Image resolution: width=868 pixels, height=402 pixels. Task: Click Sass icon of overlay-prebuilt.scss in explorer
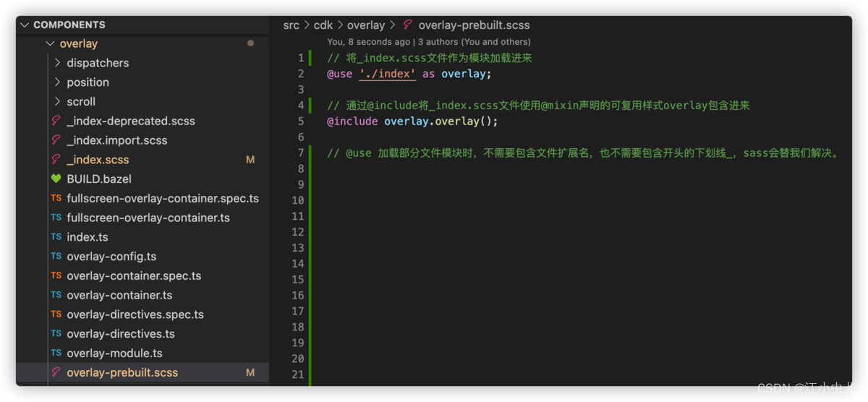tap(56, 372)
